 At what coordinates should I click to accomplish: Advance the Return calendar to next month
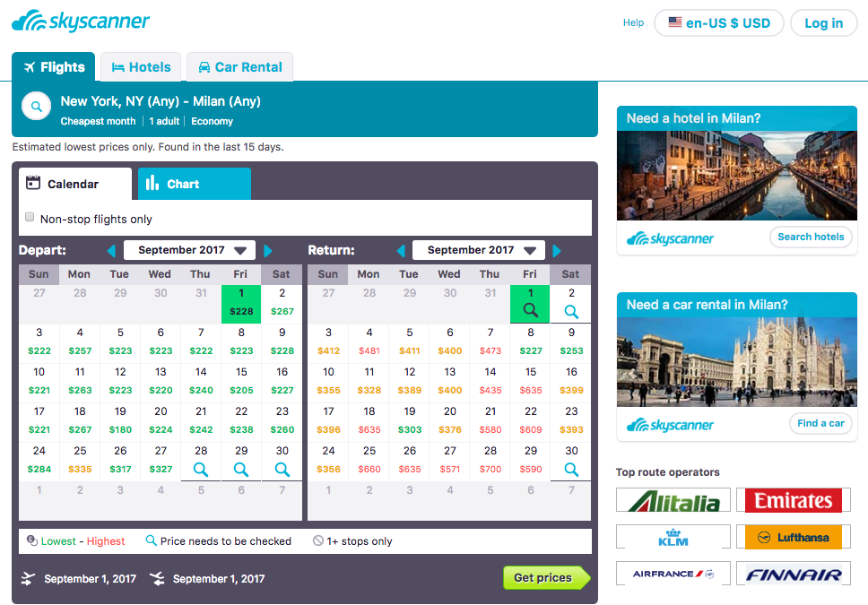click(555, 249)
